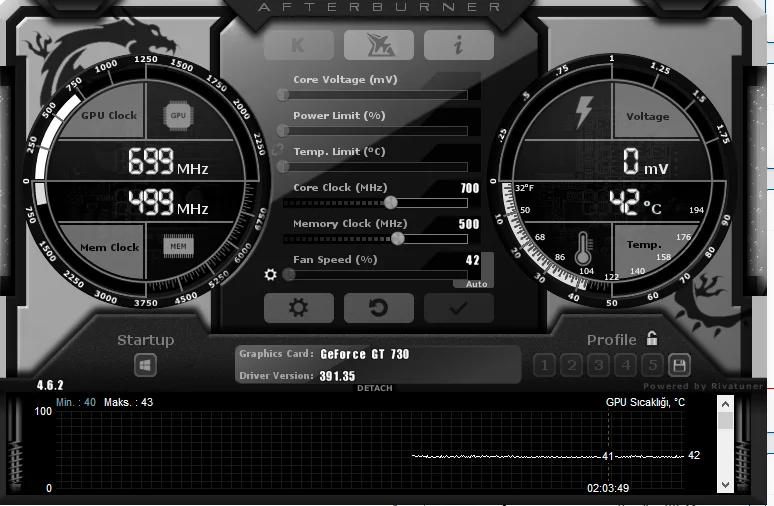Click the Fan Speed value 42

pos(472,260)
